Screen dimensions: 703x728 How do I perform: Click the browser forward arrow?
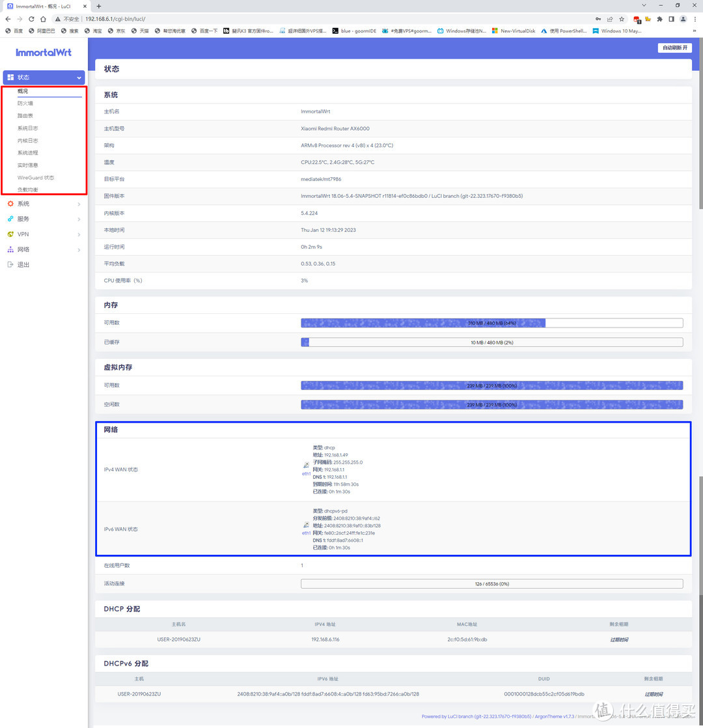coord(20,19)
